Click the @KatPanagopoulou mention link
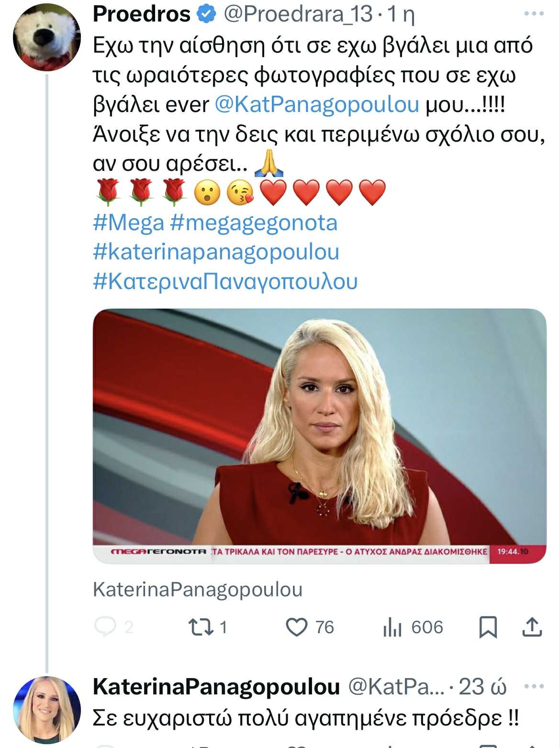The height and width of the screenshot is (748, 560). tap(317, 104)
